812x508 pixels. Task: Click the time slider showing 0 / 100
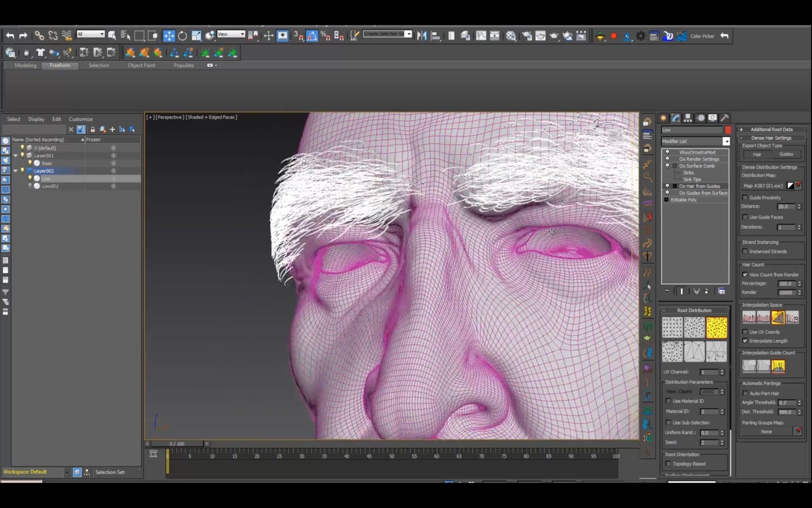tap(177, 444)
